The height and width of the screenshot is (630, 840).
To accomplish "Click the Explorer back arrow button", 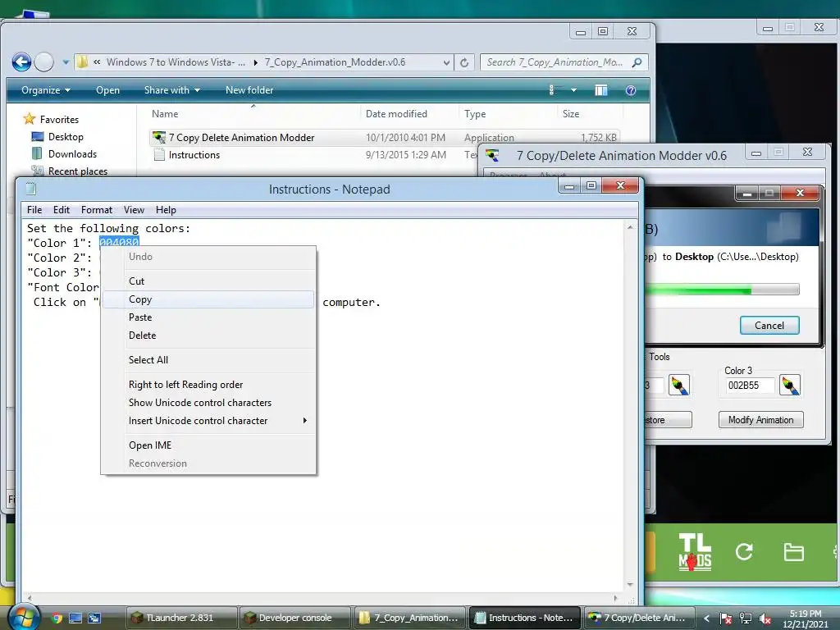I will point(22,62).
